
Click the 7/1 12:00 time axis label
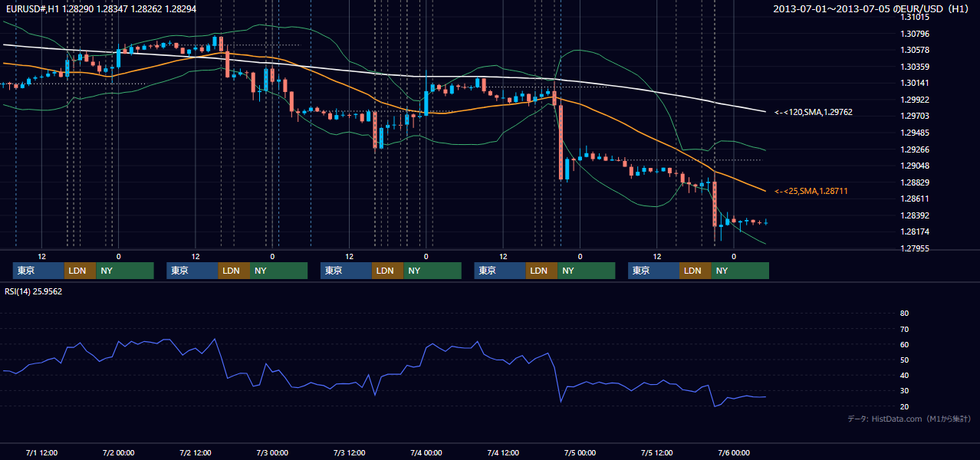tap(41, 452)
